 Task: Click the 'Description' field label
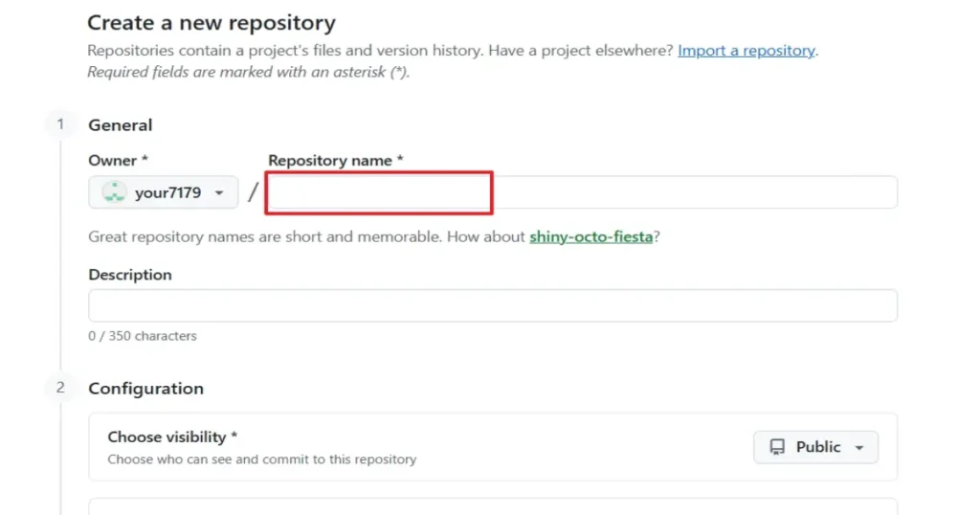[x=130, y=275]
